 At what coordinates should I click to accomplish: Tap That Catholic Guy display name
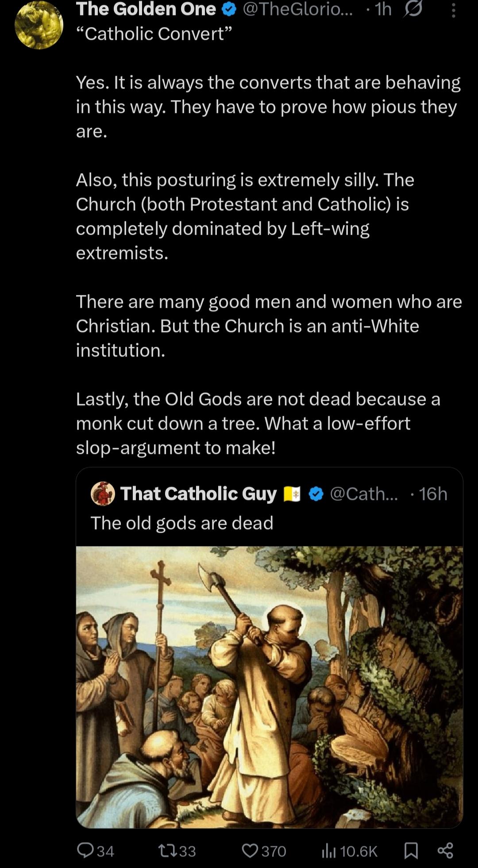198,493
